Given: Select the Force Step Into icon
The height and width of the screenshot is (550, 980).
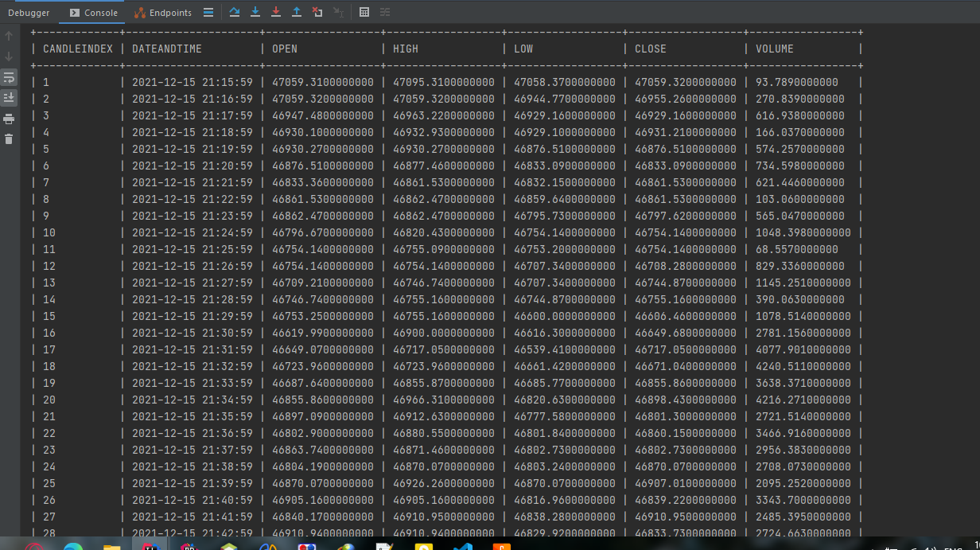Looking at the screenshot, I should click(x=277, y=12).
